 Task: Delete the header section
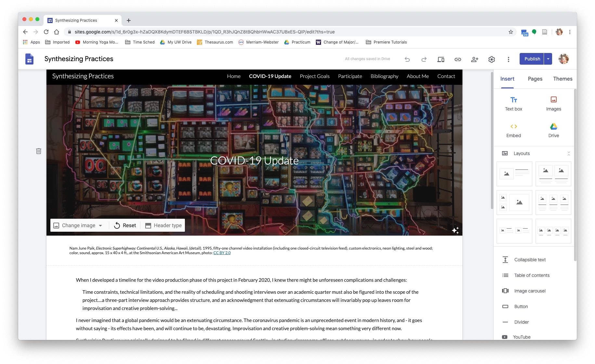tap(39, 151)
